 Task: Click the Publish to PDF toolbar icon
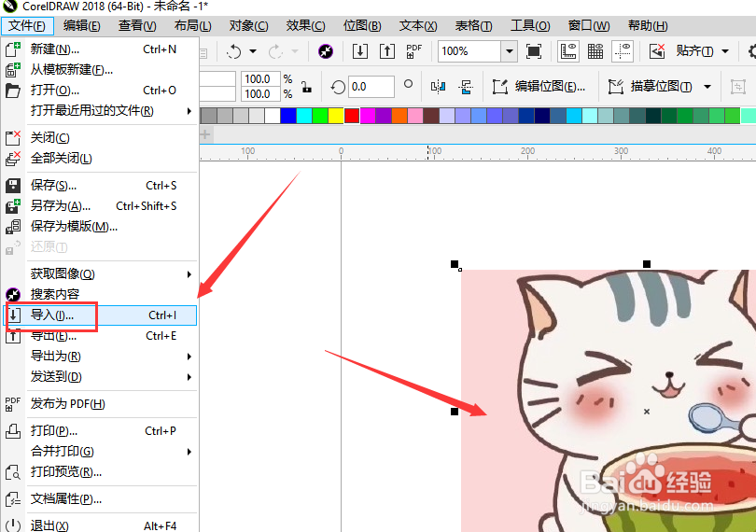point(413,51)
